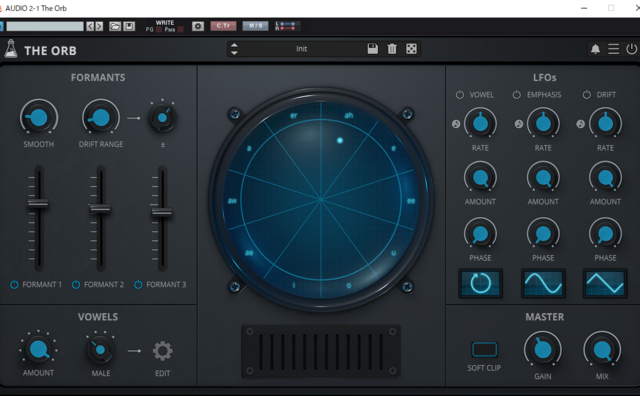This screenshot has height=396, width=640.
Task: Open host plugin settings gear
Action: [x=198, y=27]
